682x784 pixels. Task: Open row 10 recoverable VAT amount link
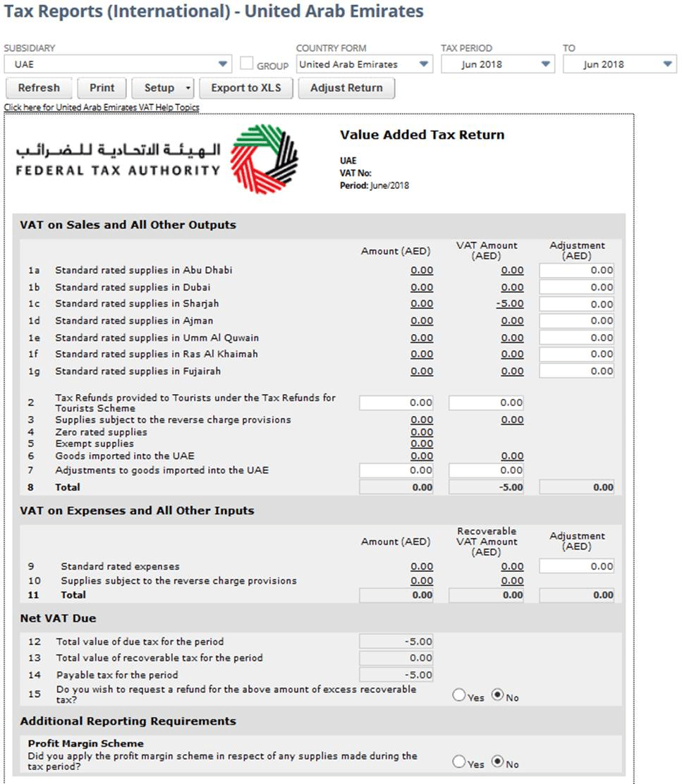coord(512,581)
